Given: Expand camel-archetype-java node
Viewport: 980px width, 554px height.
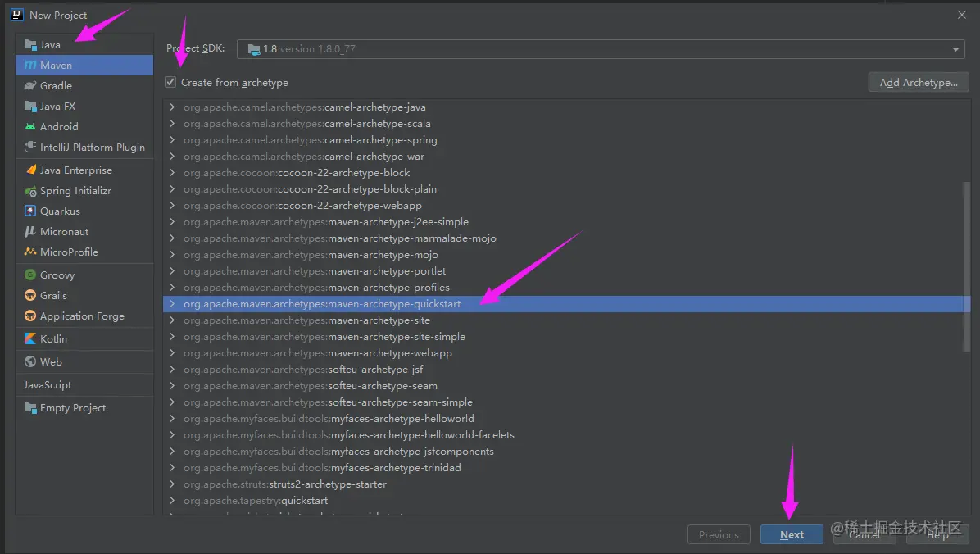Looking at the screenshot, I should coord(173,107).
